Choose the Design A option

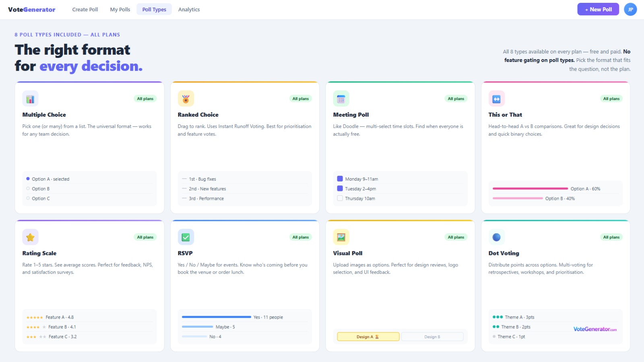[368, 337]
